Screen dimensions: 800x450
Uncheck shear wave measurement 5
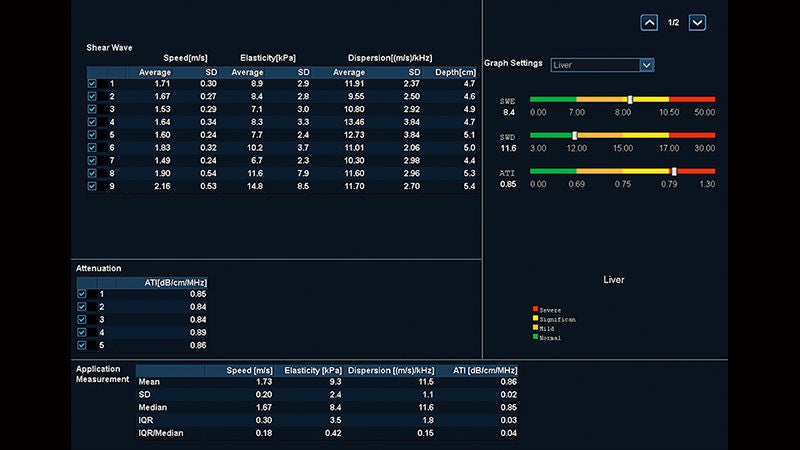pyautogui.click(x=92, y=135)
